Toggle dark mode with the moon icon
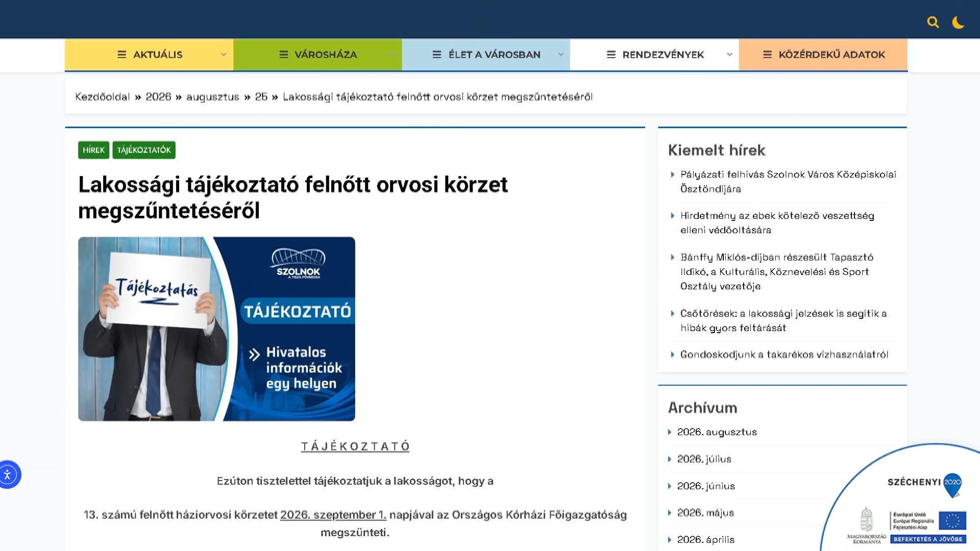 (958, 22)
